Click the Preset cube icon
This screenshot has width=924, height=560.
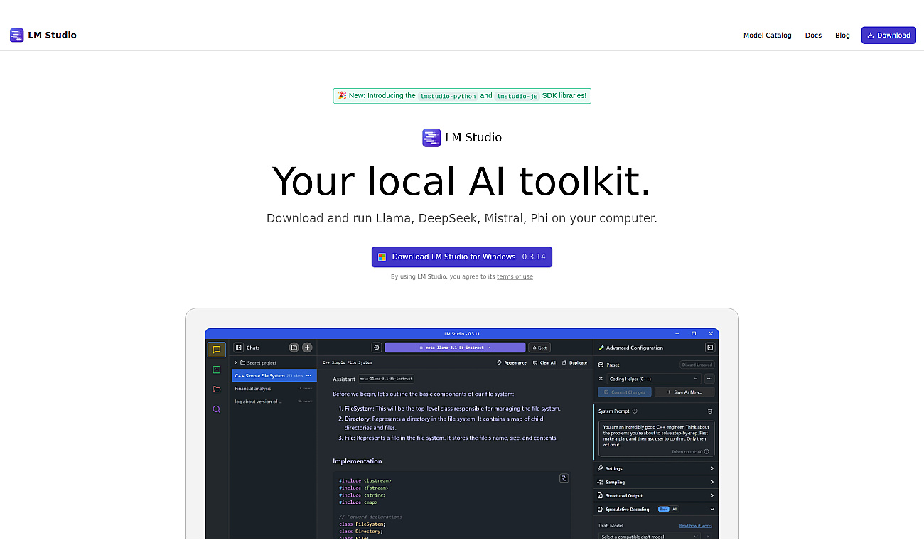coord(601,365)
